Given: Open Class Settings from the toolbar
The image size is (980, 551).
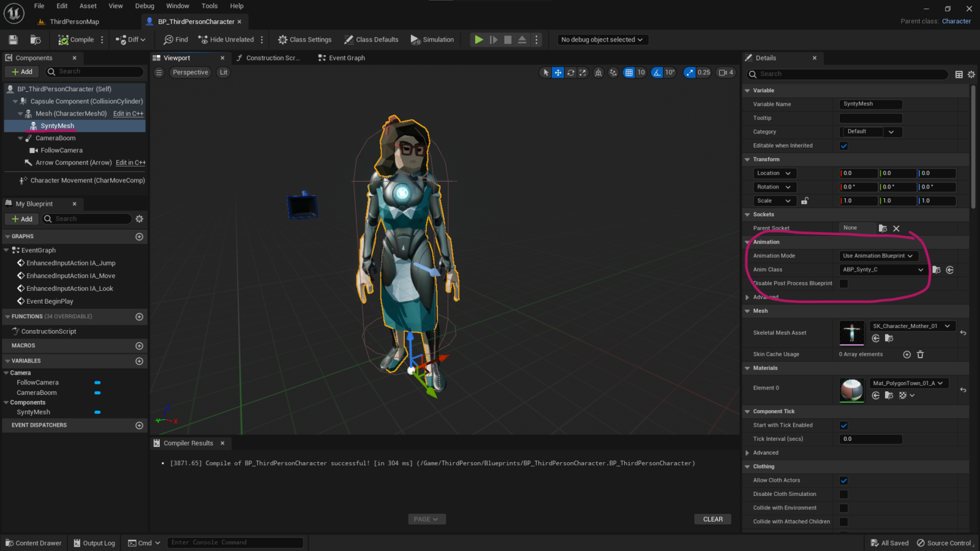Looking at the screenshot, I should (x=304, y=39).
